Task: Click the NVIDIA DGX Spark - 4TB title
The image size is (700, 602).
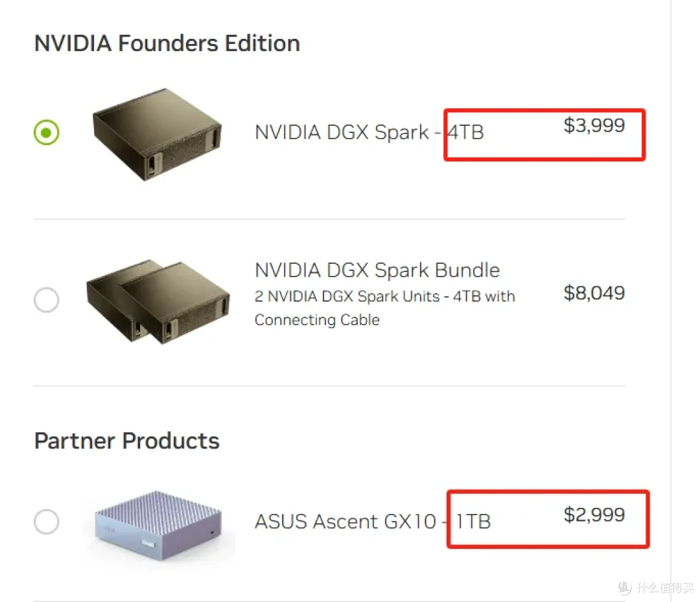Action: point(369,132)
